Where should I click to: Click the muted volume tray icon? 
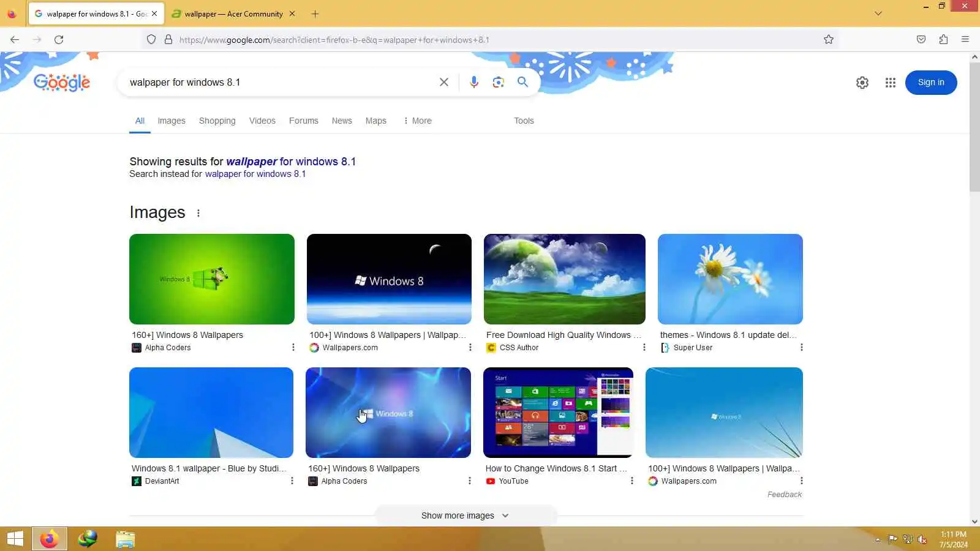[x=922, y=539]
